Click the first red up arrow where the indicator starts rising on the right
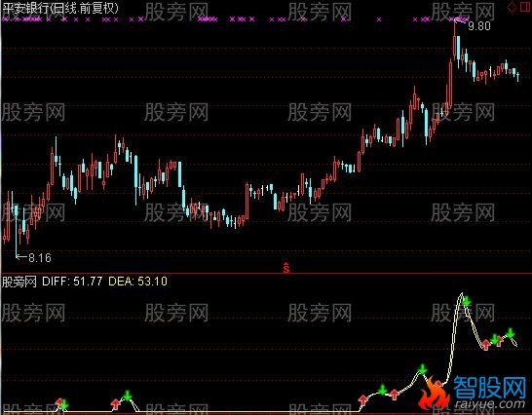This screenshot has height=415, width=532. (363, 400)
